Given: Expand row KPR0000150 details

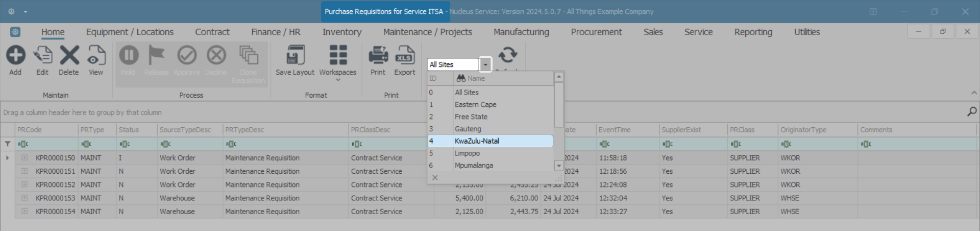Looking at the screenshot, I should [x=24, y=158].
